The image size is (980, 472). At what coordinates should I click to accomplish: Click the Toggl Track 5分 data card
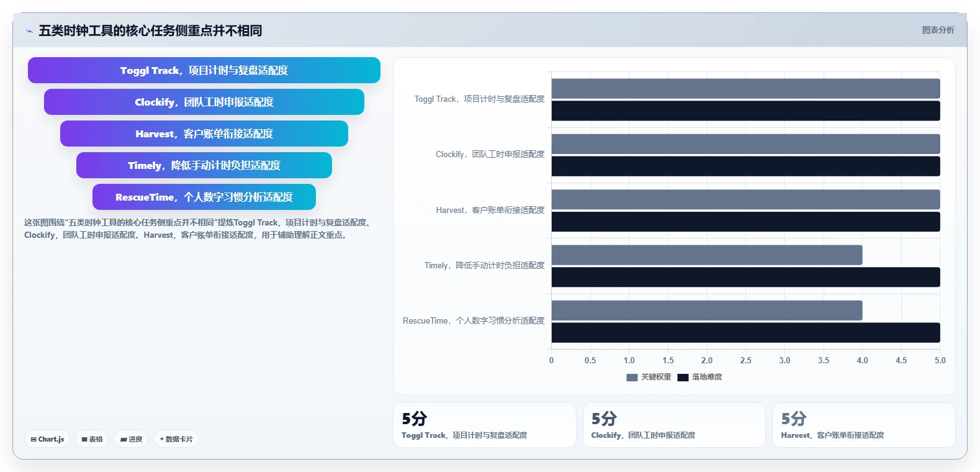click(485, 425)
